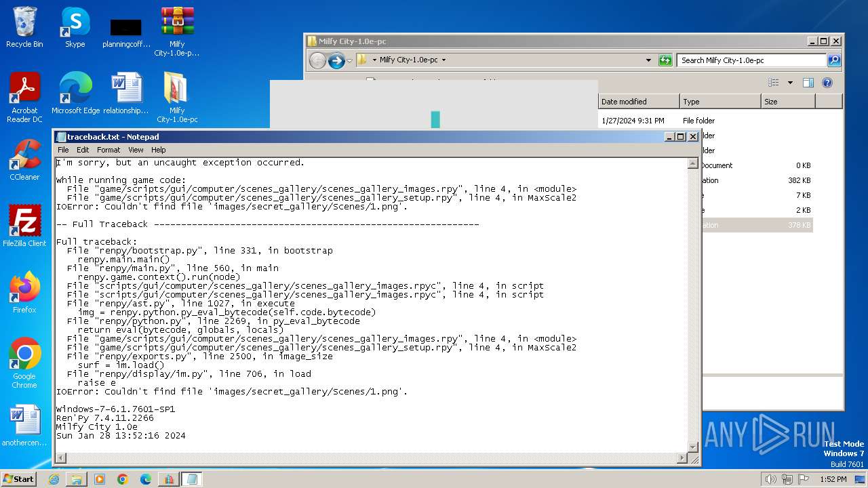Launch Firefox from the desktop
868x488 pixels.
(x=24, y=293)
